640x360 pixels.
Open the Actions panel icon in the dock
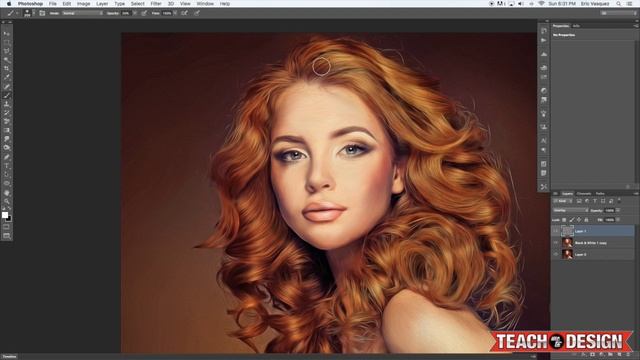(x=544, y=40)
